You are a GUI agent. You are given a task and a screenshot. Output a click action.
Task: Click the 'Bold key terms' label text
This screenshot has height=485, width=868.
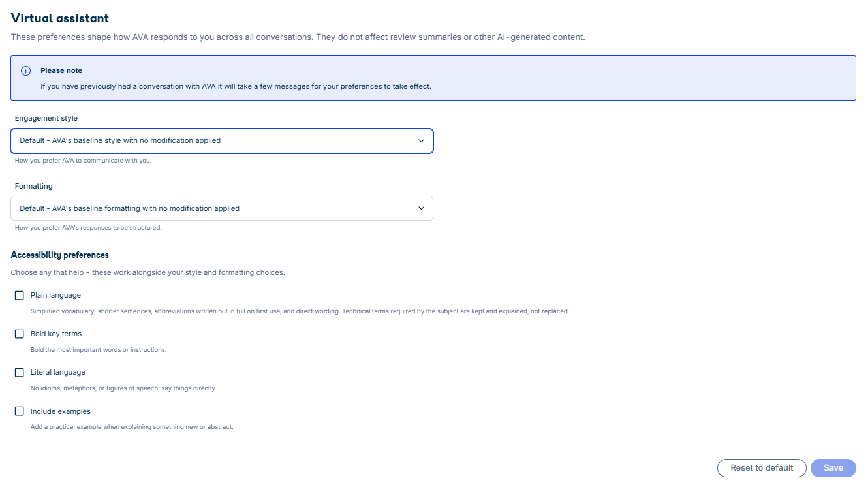pyautogui.click(x=56, y=334)
